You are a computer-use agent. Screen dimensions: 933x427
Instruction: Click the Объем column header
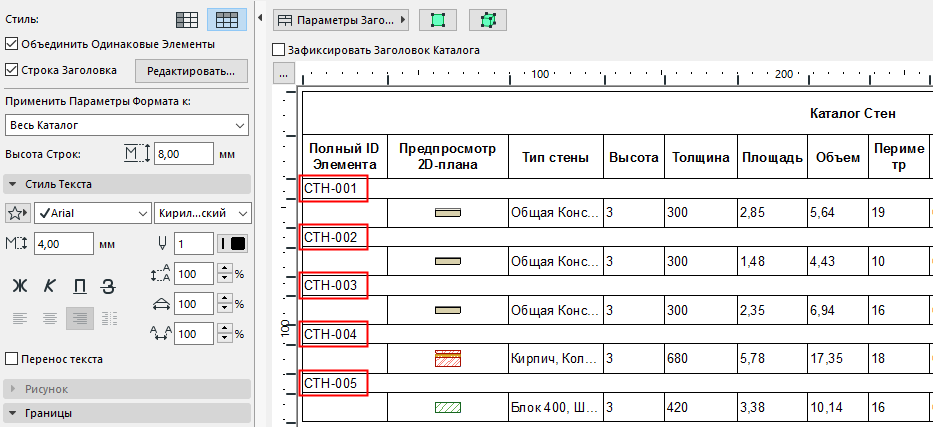pos(838,157)
